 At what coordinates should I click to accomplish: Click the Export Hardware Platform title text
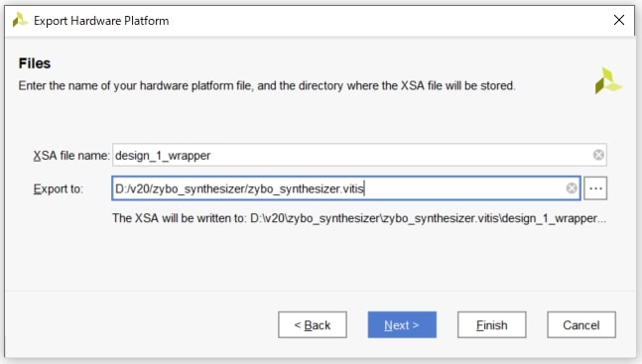coord(101,21)
